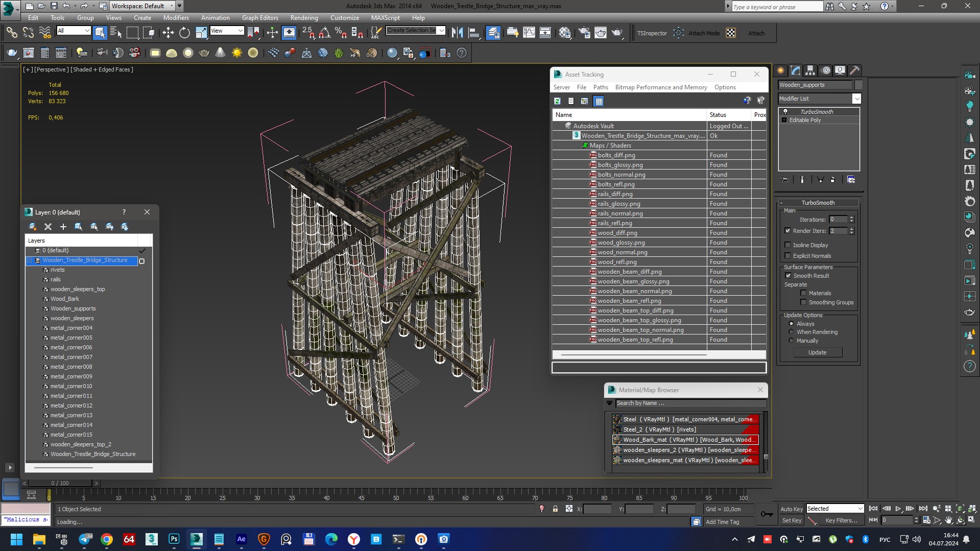Screen dimensions: 980x551
Task: Open the Motion command panel tab
Action: (825, 70)
